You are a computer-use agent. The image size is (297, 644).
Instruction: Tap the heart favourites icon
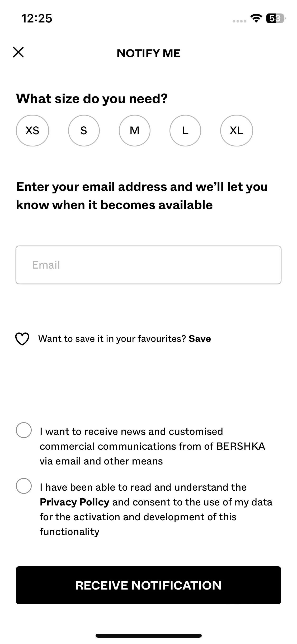(x=22, y=339)
